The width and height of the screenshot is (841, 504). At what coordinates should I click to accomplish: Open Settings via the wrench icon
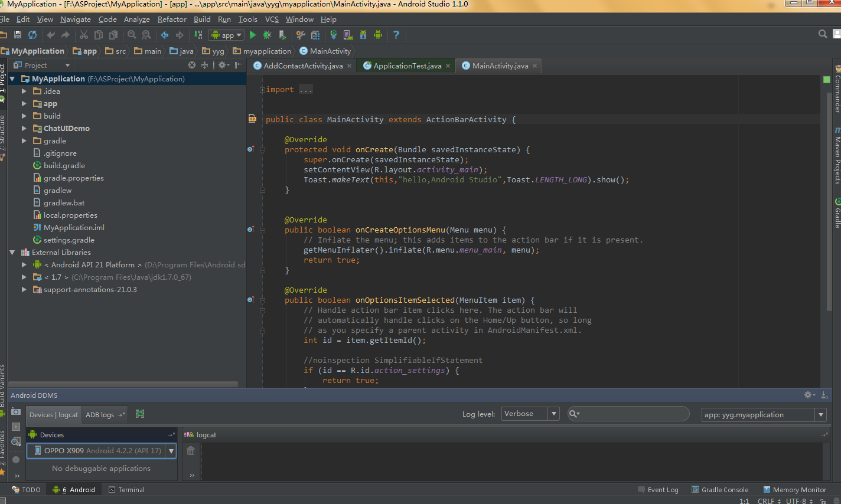301,35
